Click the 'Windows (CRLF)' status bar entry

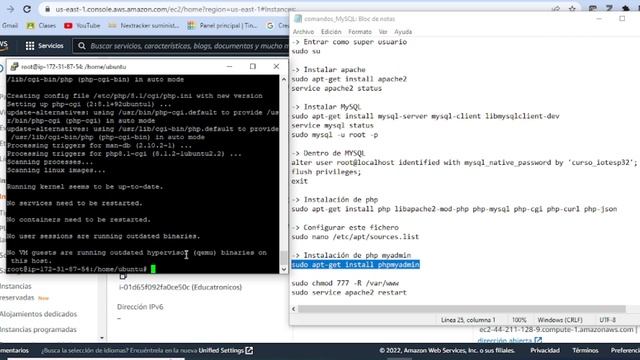[560, 320]
